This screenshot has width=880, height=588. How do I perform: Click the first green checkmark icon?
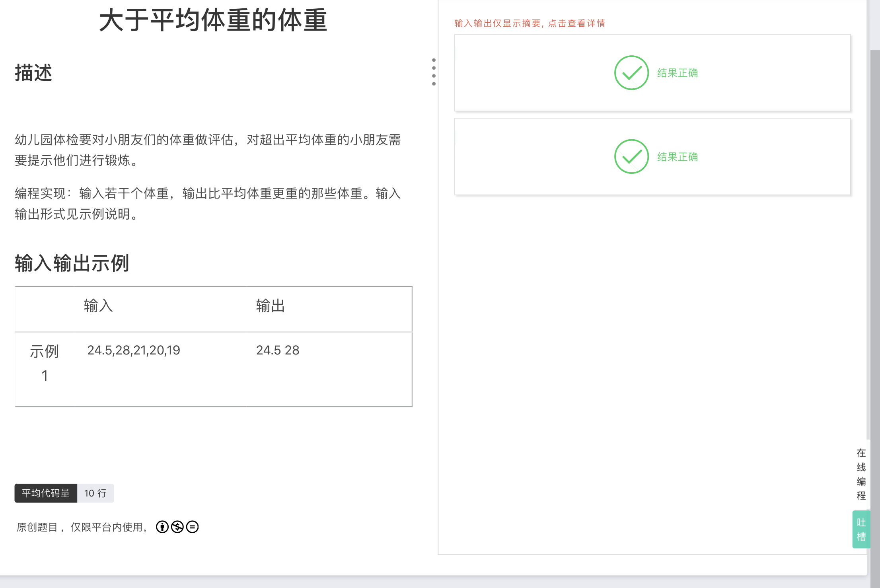coord(631,73)
